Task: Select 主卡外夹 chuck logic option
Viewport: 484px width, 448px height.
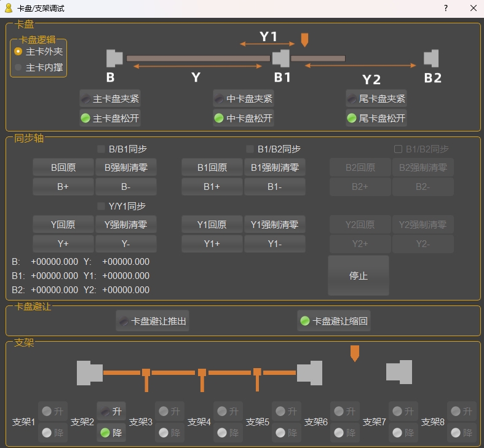Action: click(x=39, y=52)
